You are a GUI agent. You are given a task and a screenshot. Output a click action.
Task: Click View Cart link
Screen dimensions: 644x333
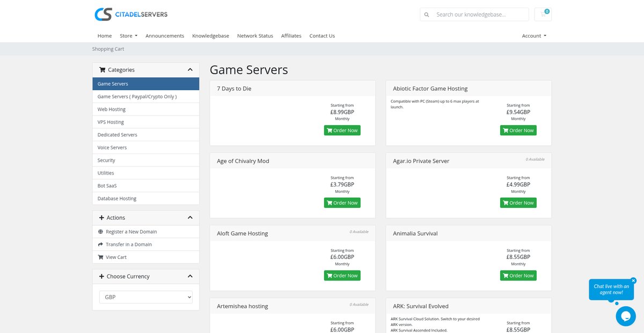(x=116, y=257)
